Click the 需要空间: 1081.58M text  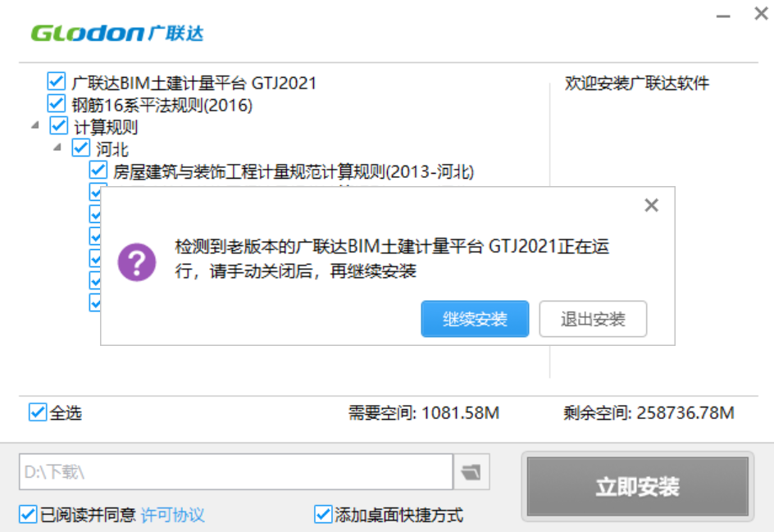click(424, 412)
